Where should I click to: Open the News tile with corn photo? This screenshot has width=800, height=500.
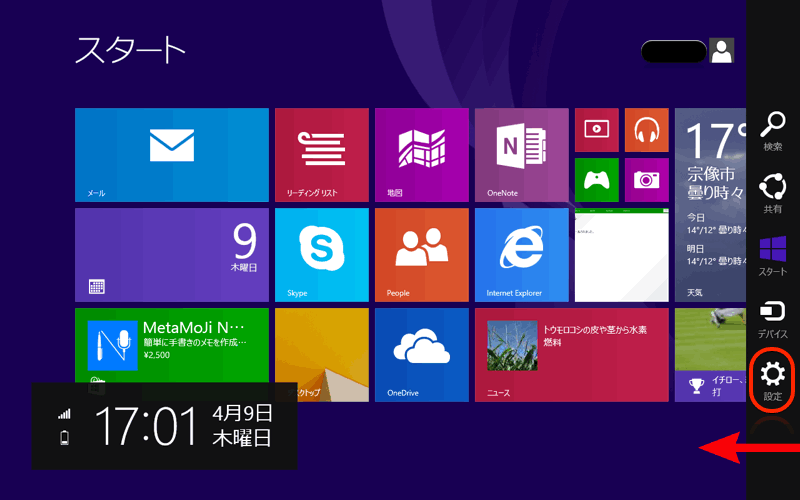(571, 354)
